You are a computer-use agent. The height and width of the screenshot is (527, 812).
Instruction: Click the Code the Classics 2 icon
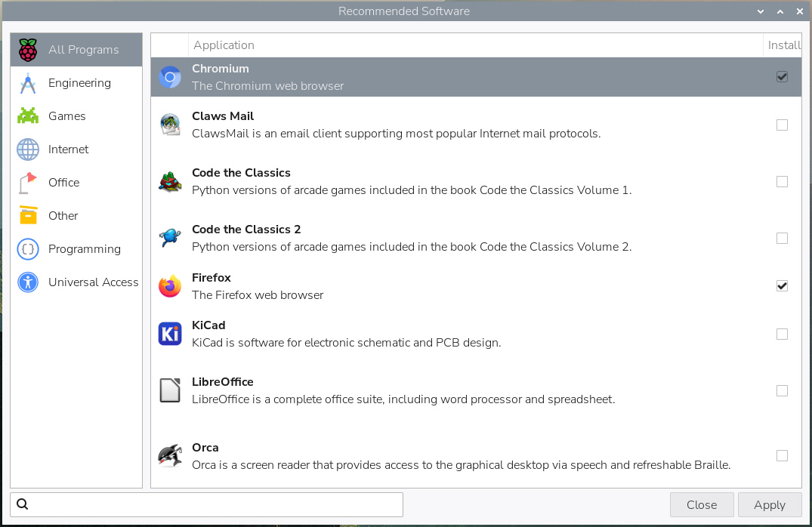pyautogui.click(x=170, y=238)
